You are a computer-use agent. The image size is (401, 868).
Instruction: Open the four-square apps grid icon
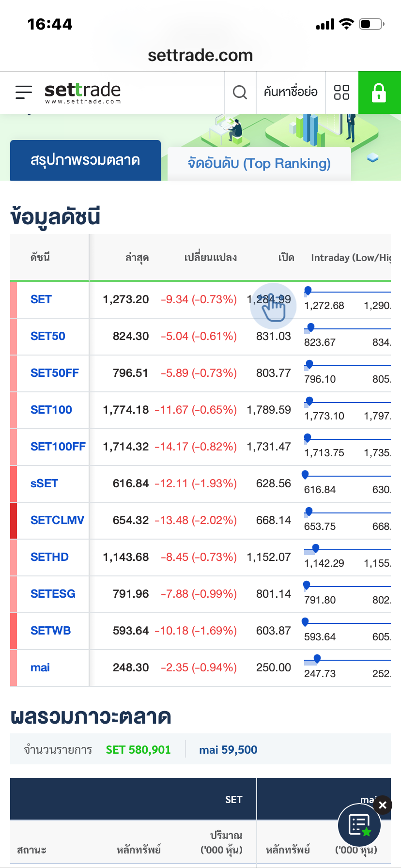coord(341,92)
